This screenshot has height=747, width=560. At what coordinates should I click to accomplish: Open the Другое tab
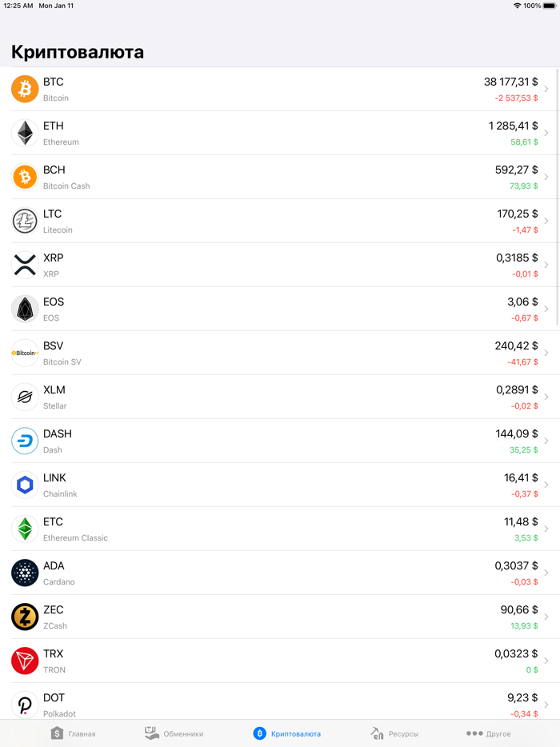click(488, 733)
